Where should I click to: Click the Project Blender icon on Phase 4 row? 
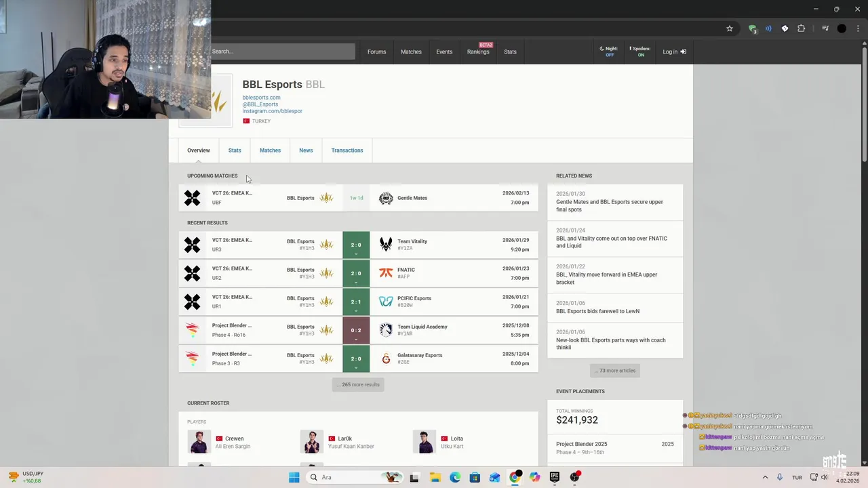point(193,330)
